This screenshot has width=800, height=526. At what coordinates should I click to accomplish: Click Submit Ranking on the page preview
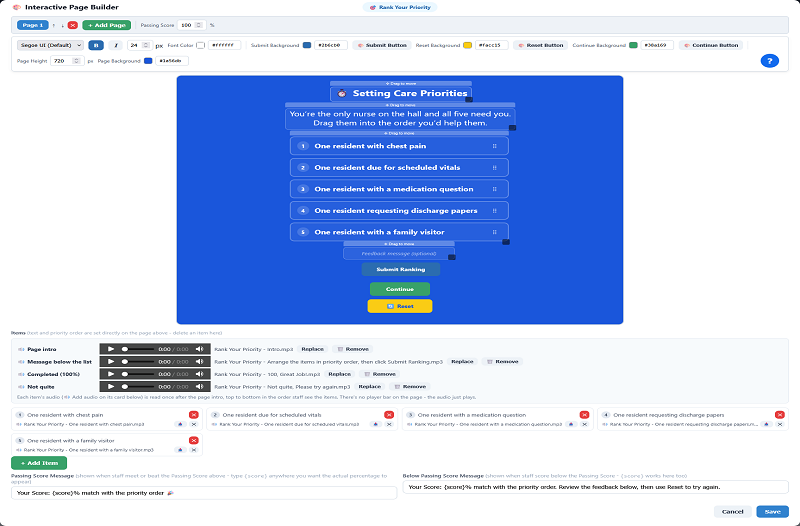(401, 269)
